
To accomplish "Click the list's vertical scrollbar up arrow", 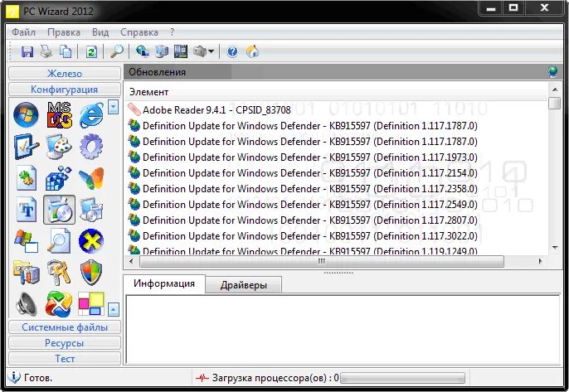I will tap(555, 90).
